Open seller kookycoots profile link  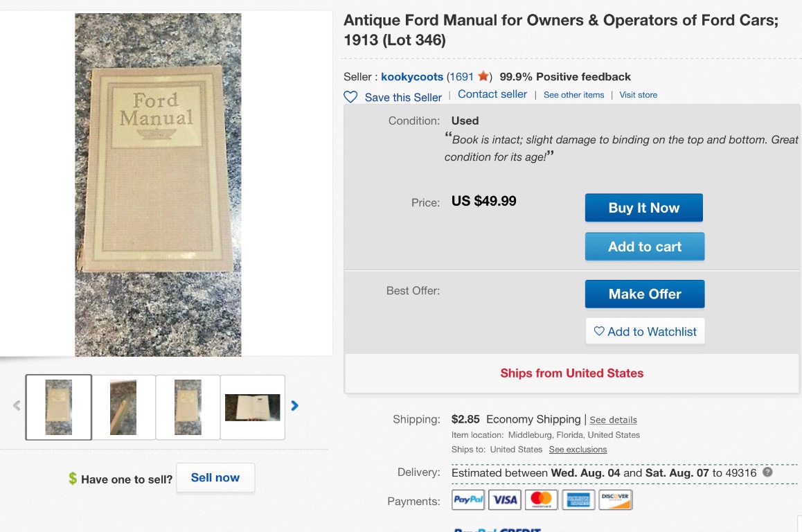tap(412, 77)
